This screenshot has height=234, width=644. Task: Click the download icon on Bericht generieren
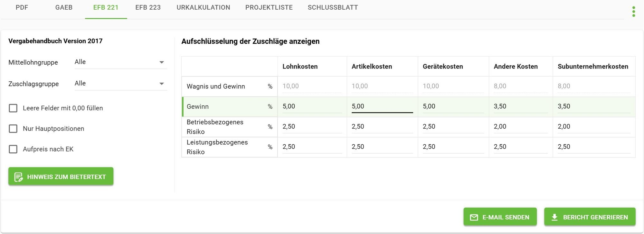pos(554,217)
